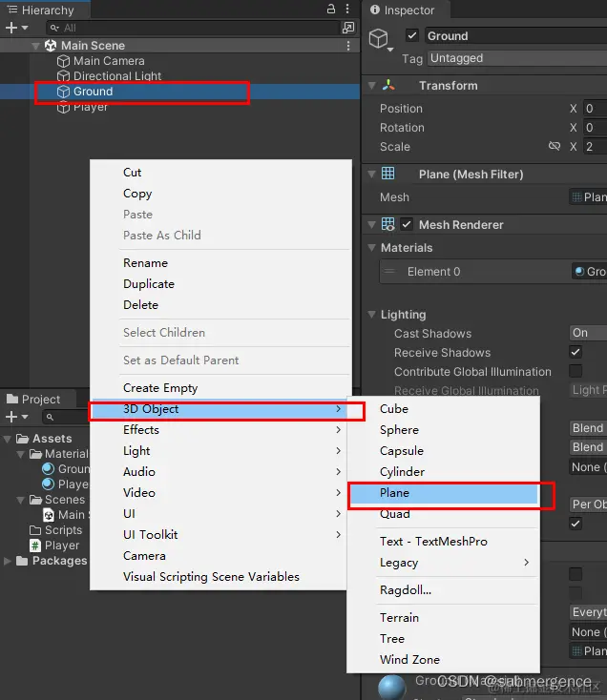Disable the Mesh Renderer component checkbox

pyautogui.click(x=406, y=224)
